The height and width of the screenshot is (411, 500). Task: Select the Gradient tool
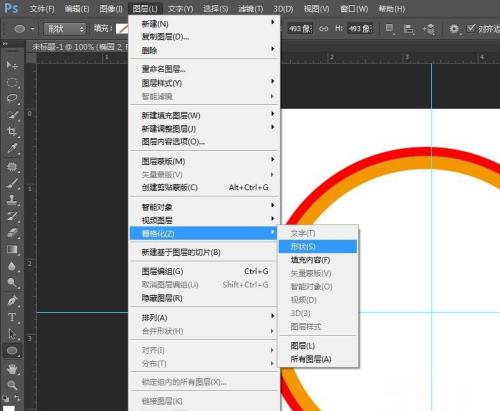tap(12, 249)
